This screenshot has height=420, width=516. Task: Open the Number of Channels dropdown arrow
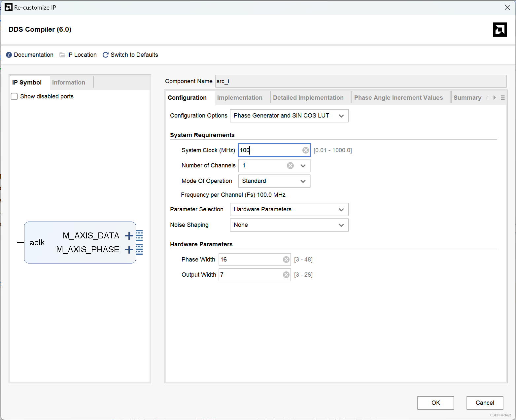coord(303,166)
